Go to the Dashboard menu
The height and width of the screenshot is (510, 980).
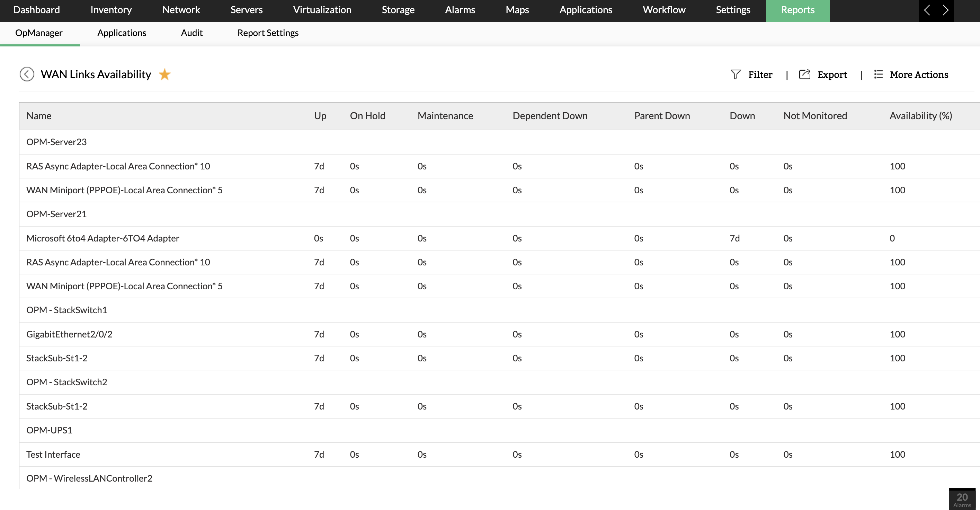click(36, 10)
